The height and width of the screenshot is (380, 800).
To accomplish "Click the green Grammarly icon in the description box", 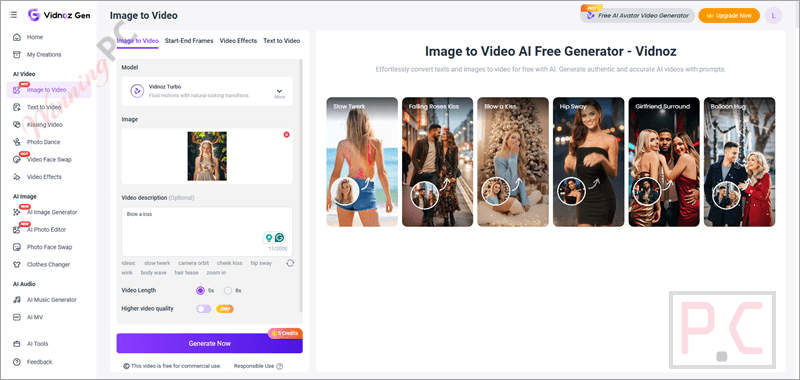I will point(280,238).
